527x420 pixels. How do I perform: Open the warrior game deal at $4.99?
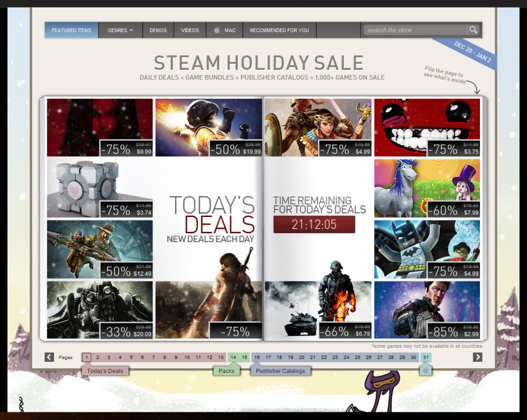pos(318,127)
